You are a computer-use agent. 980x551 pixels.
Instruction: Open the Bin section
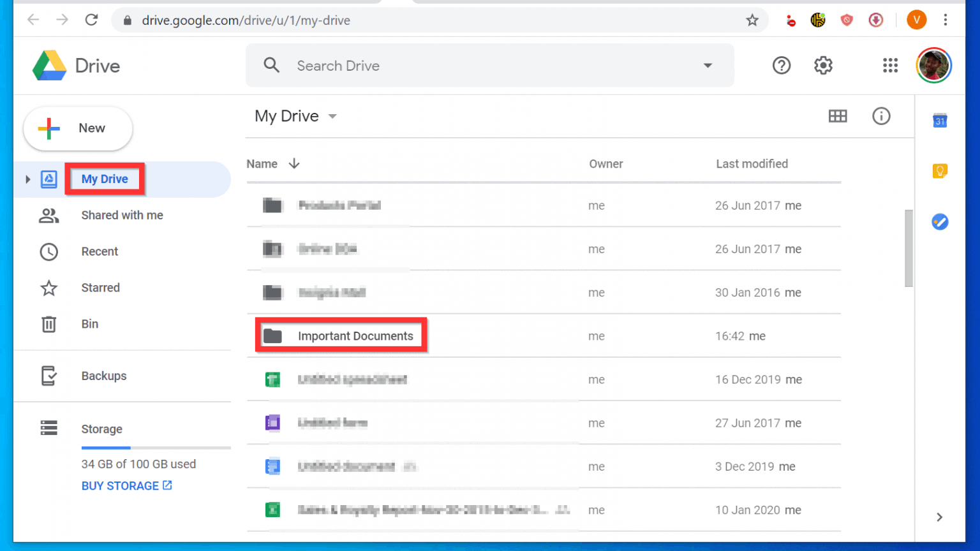(x=89, y=324)
